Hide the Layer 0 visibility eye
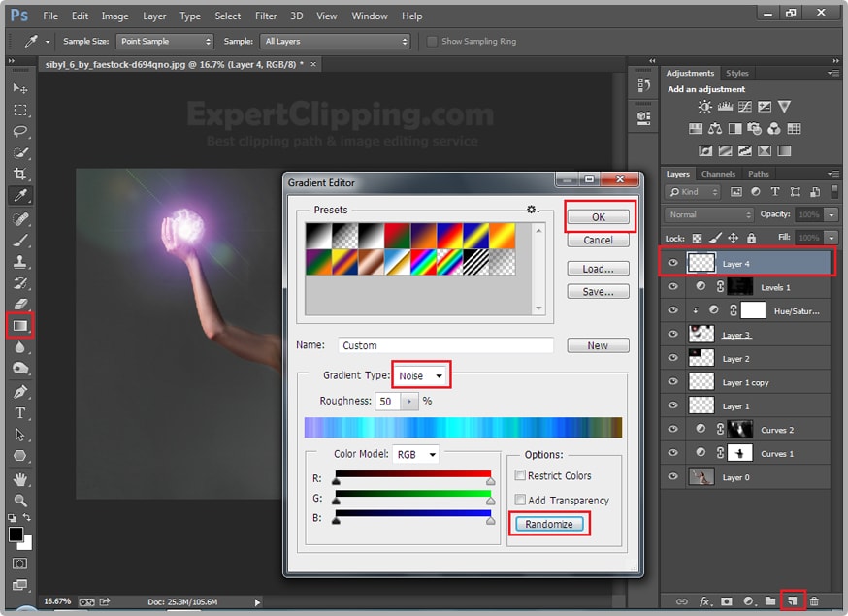 (673, 477)
